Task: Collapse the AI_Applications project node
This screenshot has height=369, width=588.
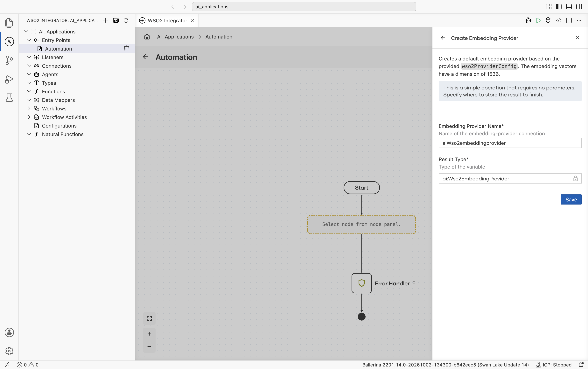Action: (26, 31)
